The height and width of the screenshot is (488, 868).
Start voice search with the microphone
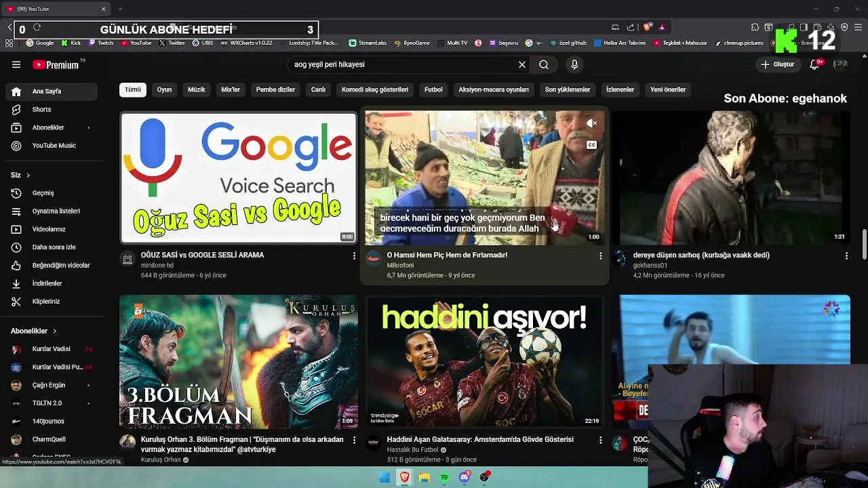pyautogui.click(x=574, y=64)
